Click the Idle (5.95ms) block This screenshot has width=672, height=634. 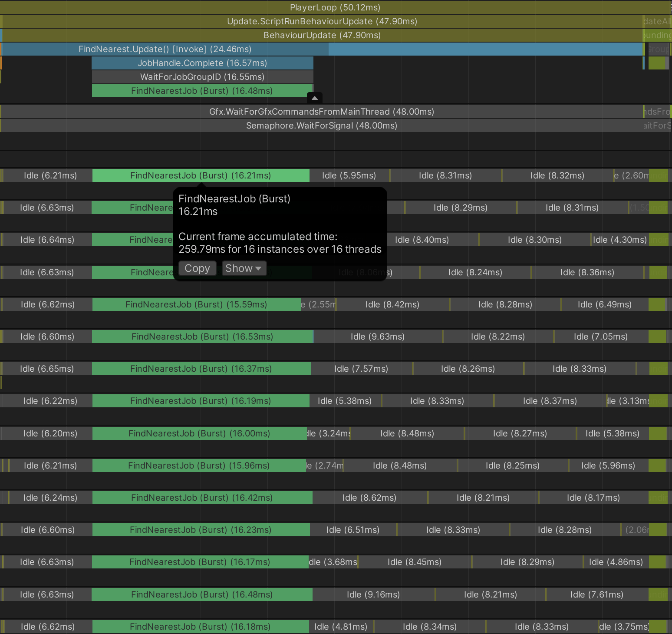tap(349, 175)
